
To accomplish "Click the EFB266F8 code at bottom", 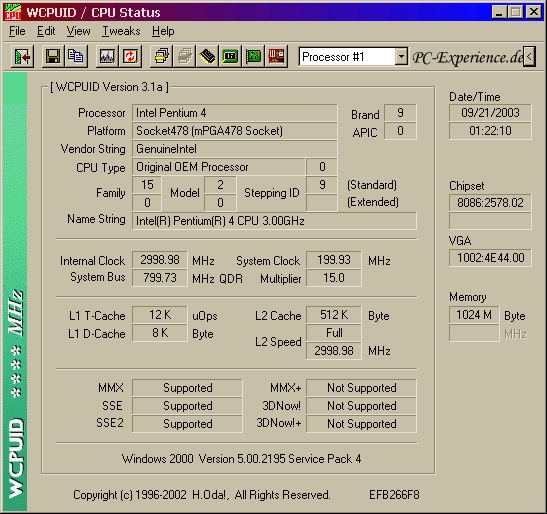I will (394, 494).
